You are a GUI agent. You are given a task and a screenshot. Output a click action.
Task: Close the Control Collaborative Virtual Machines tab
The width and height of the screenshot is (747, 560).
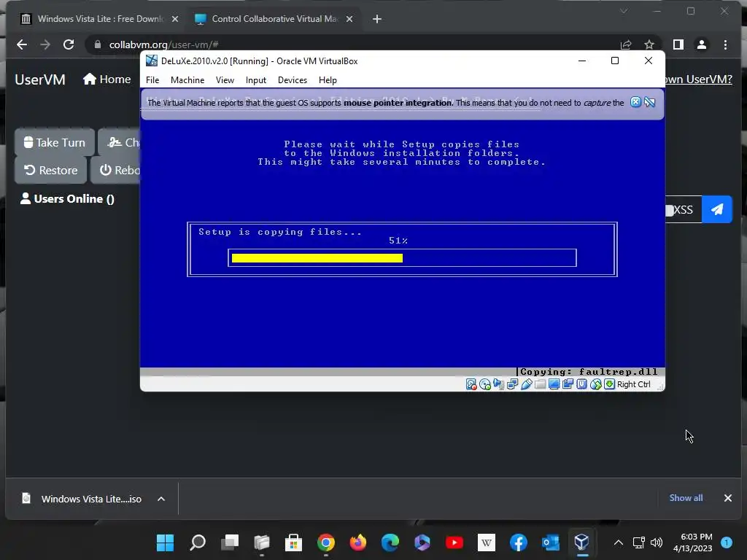tap(349, 18)
